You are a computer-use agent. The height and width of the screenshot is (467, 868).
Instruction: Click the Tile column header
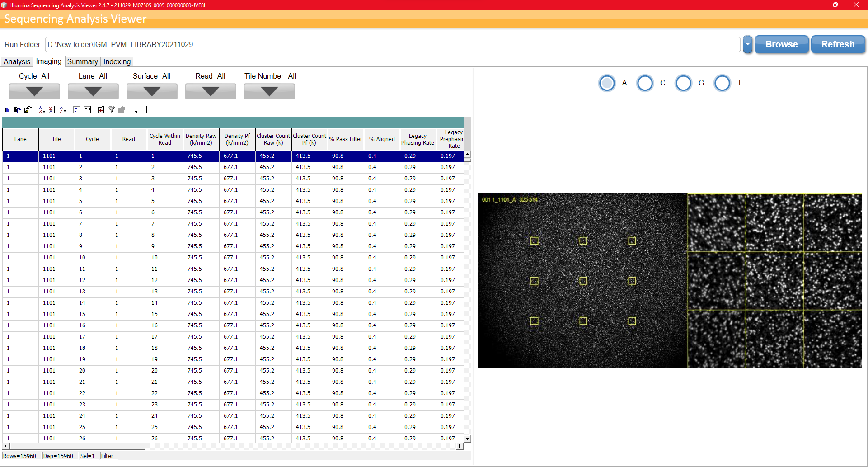pyautogui.click(x=56, y=139)
